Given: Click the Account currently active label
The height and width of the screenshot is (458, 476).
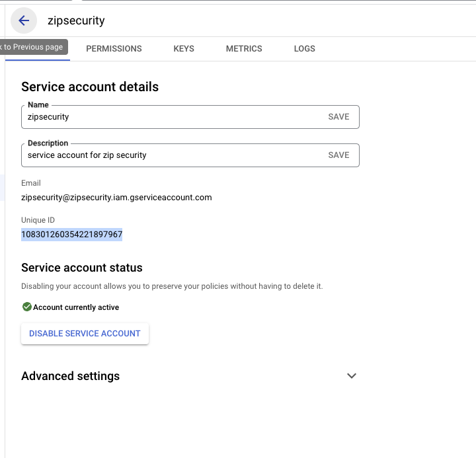Looking at the screenshot, I should click(x=76, y=307).
